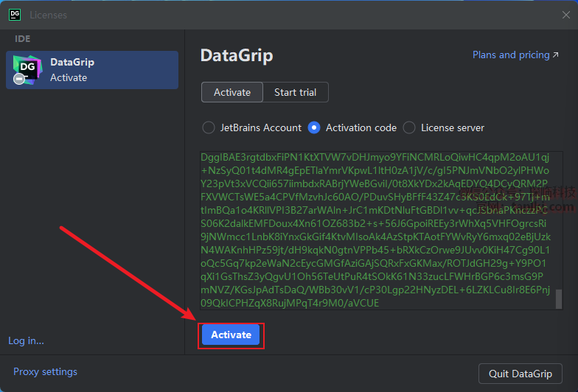The image size is (578, 392).
Task: Choose the Activation code radio option
Action: point(314,127)
